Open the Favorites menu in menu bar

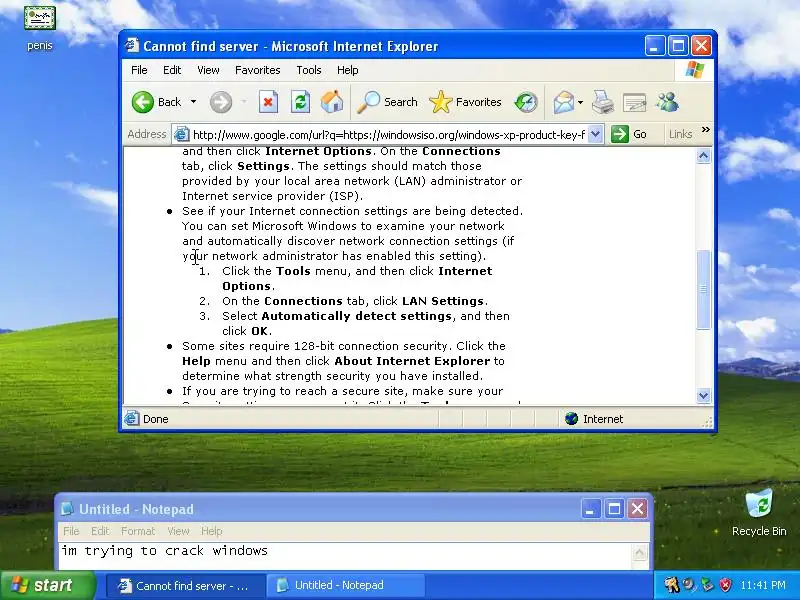pos(258,70)
